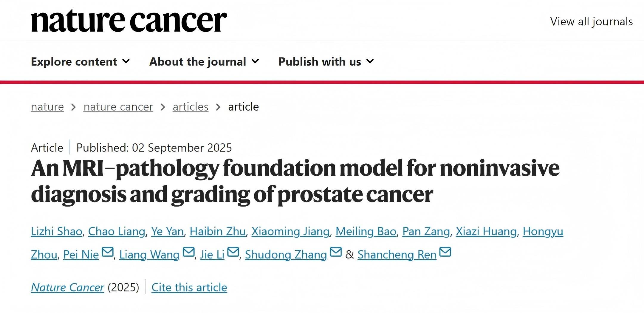Expand About the journal chevron arrow
The width and height of the screenshot is (644, 313).
point(255,61)
